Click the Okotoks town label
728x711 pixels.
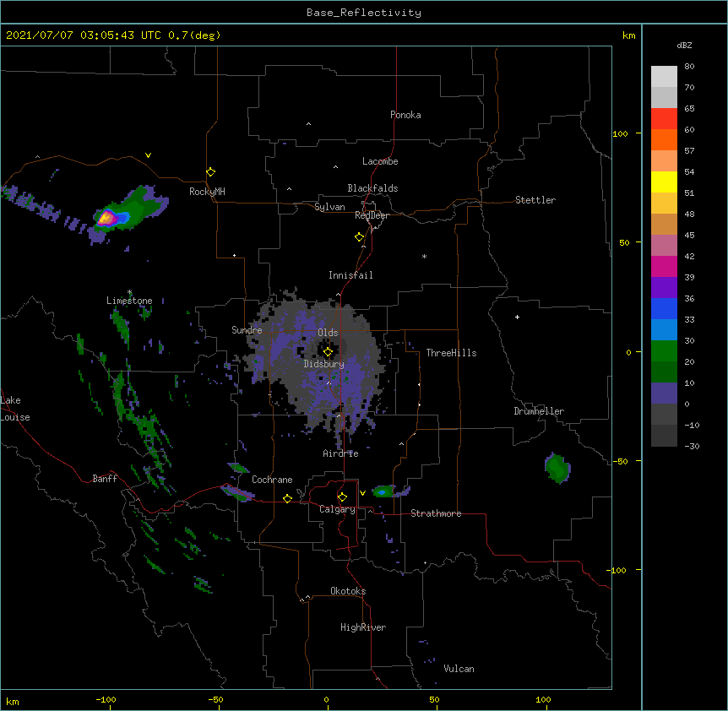(x=348, y=591)
